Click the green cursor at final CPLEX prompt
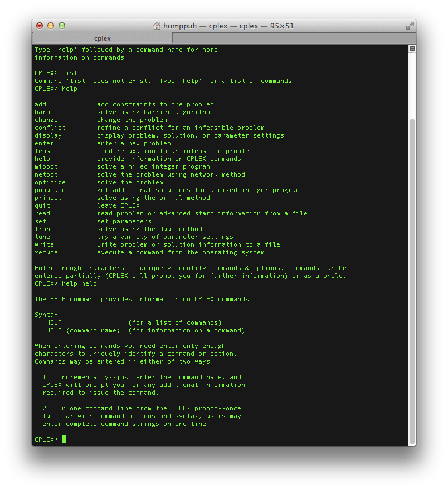This screenshot has width=448, height=490. [x=64, y=439]
